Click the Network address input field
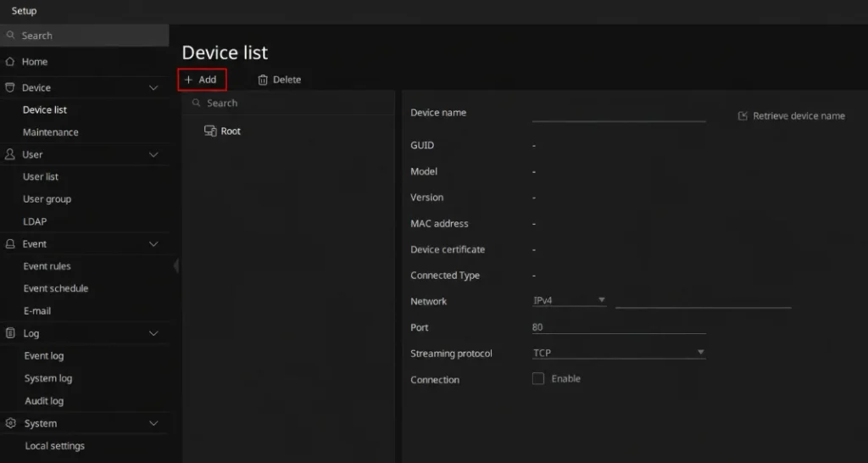The height and width of the screenshot is (463, 868). click(703, 301)
